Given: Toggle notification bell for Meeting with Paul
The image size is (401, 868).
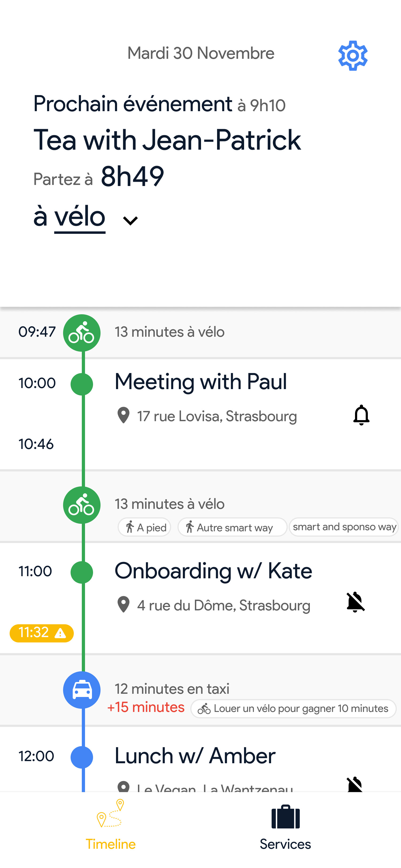Looking at the screenshot, I should coord(361,415).
